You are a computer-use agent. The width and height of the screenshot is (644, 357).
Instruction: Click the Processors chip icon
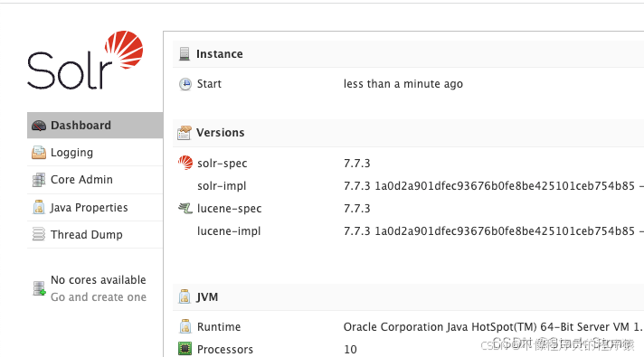185,349
